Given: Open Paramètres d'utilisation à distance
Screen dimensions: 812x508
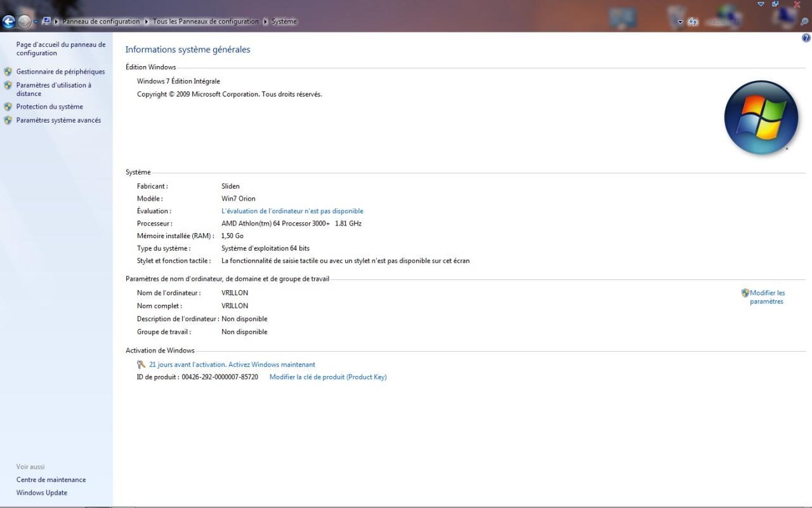Looking at the screenshot, I should [54, 90].
